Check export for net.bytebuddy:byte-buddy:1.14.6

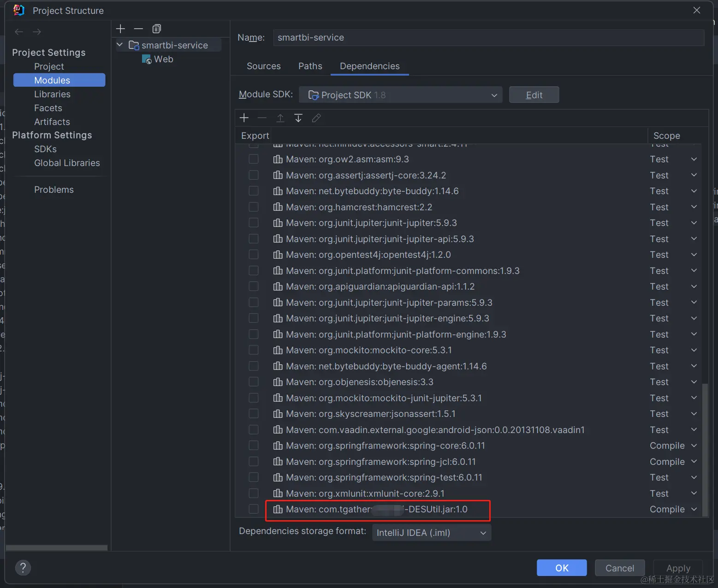(254, 191)
